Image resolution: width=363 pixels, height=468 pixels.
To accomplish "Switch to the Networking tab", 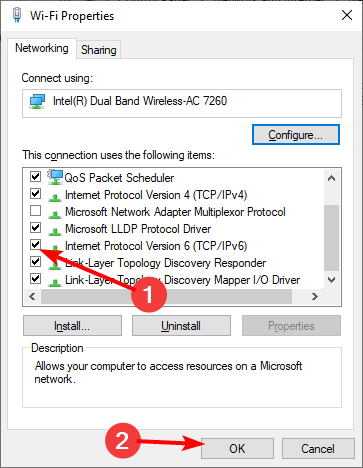I will (42, 48).
